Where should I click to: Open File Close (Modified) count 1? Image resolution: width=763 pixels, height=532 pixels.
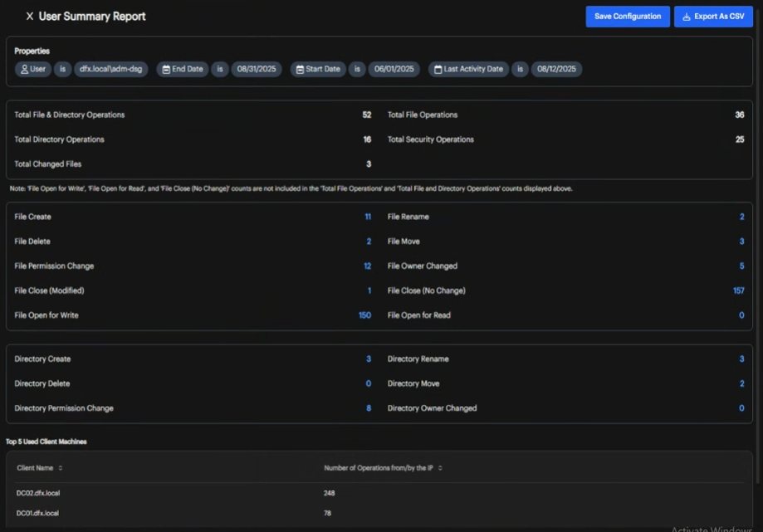369,290
